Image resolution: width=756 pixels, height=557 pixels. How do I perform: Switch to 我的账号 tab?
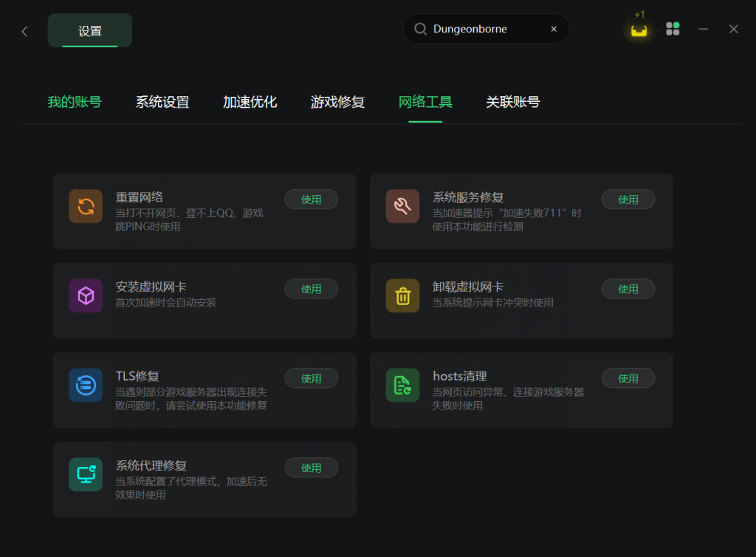75,102
